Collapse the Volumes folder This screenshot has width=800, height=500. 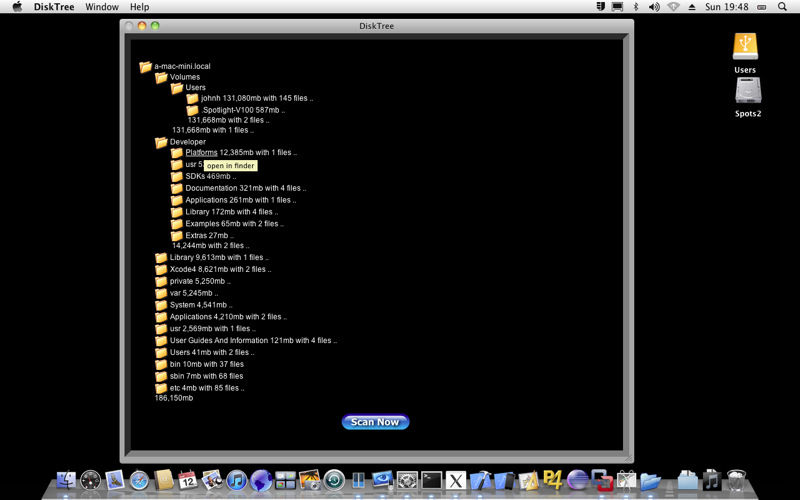pyautogui.click(x=161, y=77)
